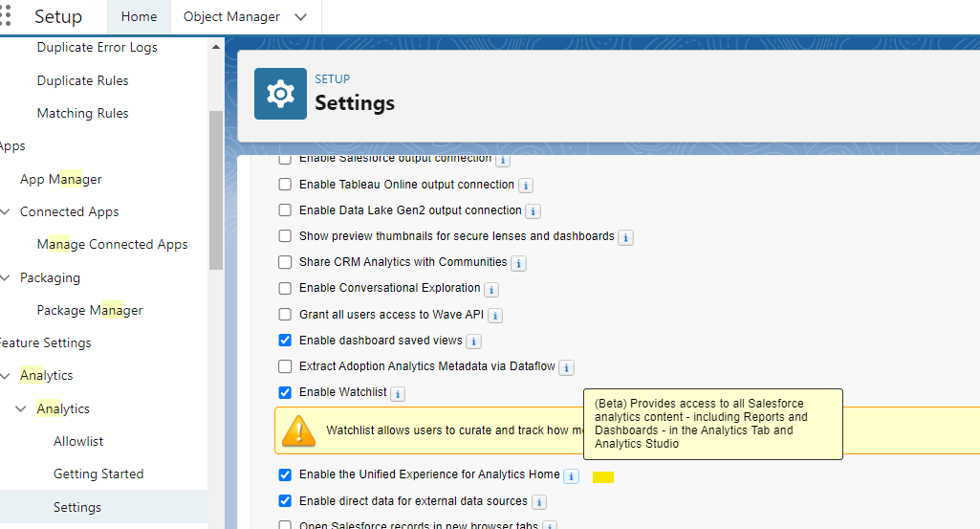The width and height of the screenshot is (980, 529).
Task: Click info icon beside Enable dashboard saved views
Action: click(x=473, y=342)
